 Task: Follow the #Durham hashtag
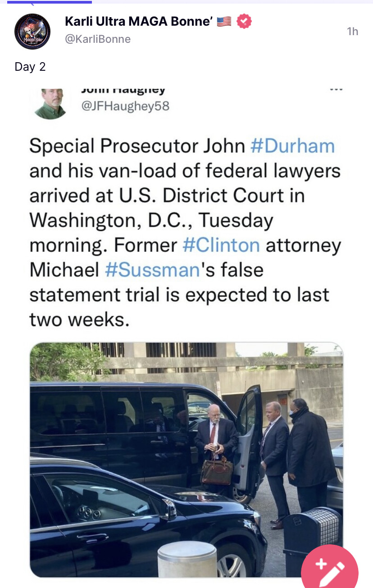pos(292,146)
